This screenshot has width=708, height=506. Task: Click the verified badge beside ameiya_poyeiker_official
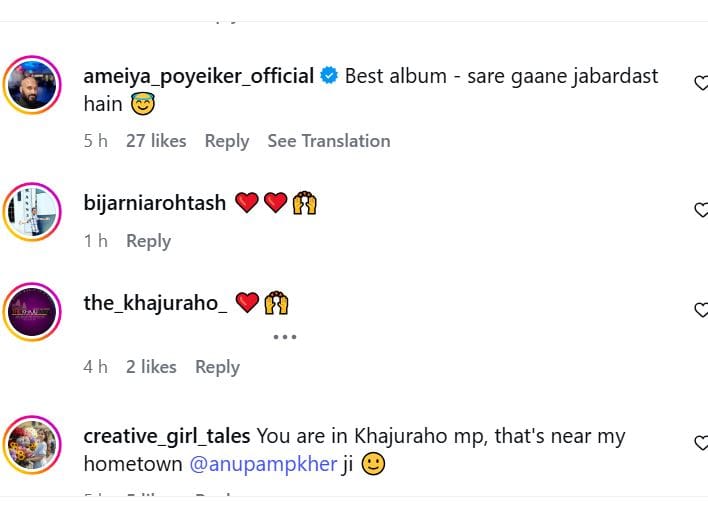coord(329,77)
